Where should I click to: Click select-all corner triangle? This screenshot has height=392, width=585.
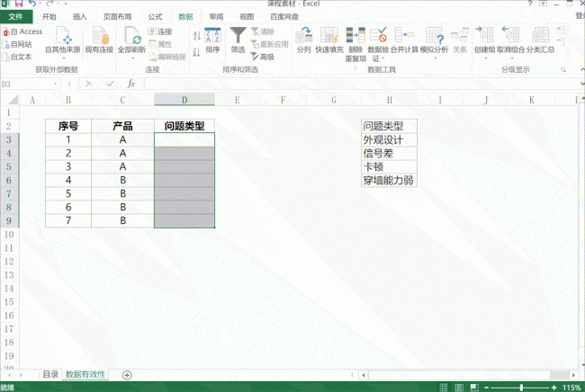(13, 100)
